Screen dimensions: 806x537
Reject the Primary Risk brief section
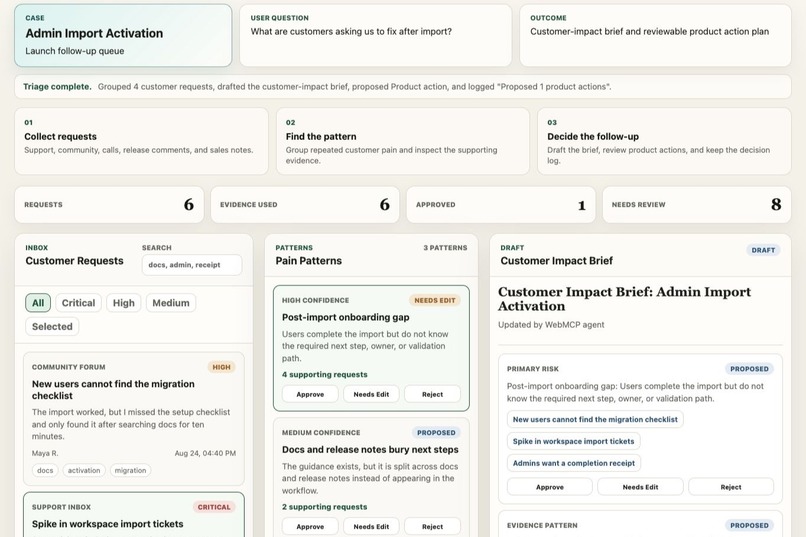tap(731, 487)
